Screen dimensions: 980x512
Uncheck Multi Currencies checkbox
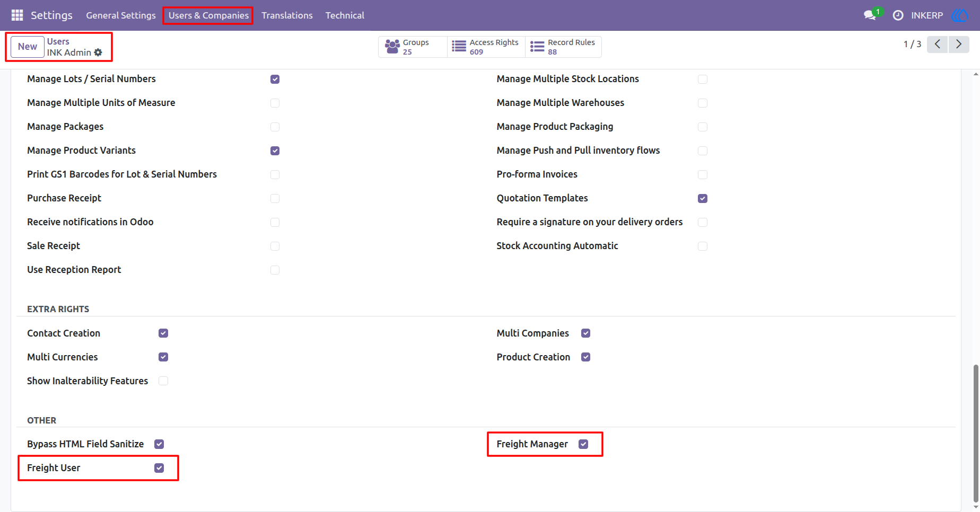click(163, 357)
